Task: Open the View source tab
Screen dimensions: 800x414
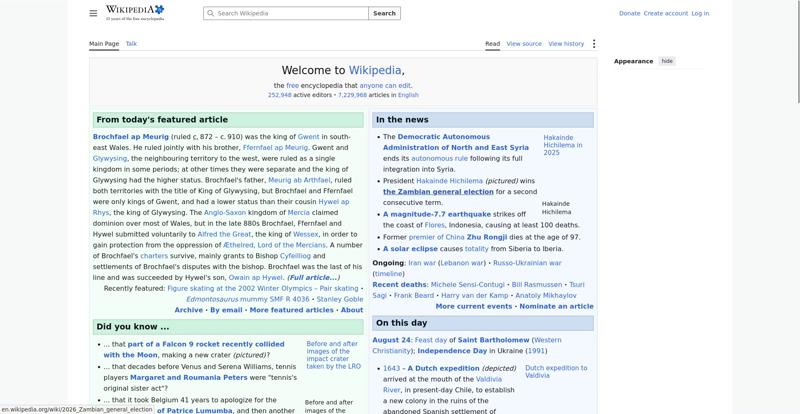Action: click(x=524, y=44)
